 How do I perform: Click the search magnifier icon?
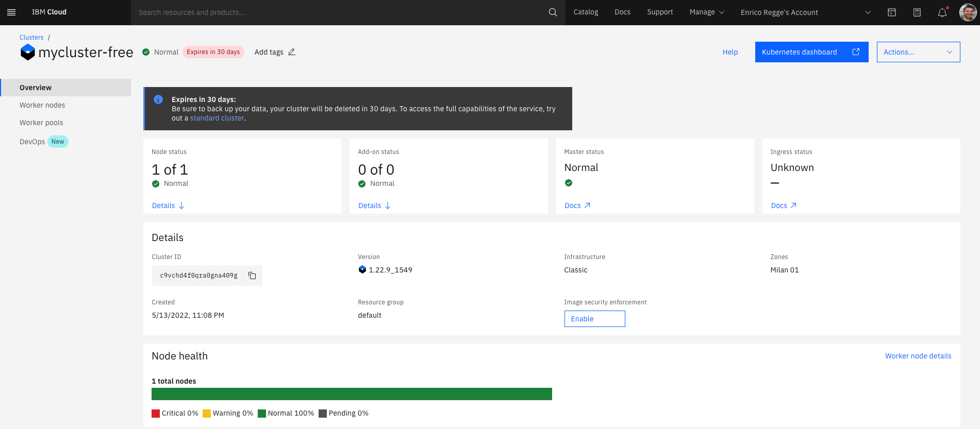[553, 12]
